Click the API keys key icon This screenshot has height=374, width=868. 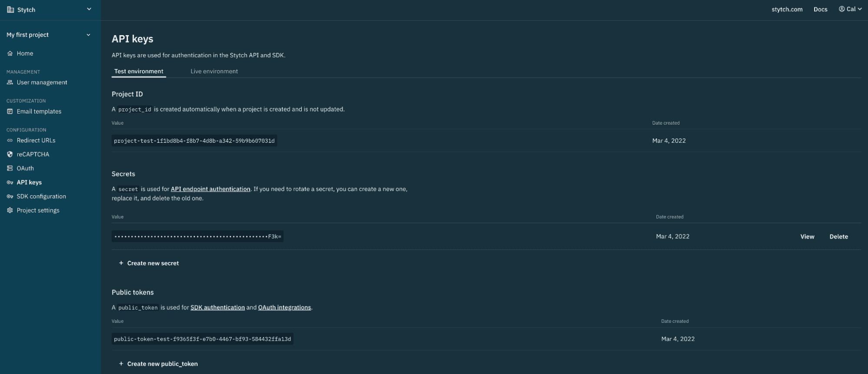pos(10,183)
